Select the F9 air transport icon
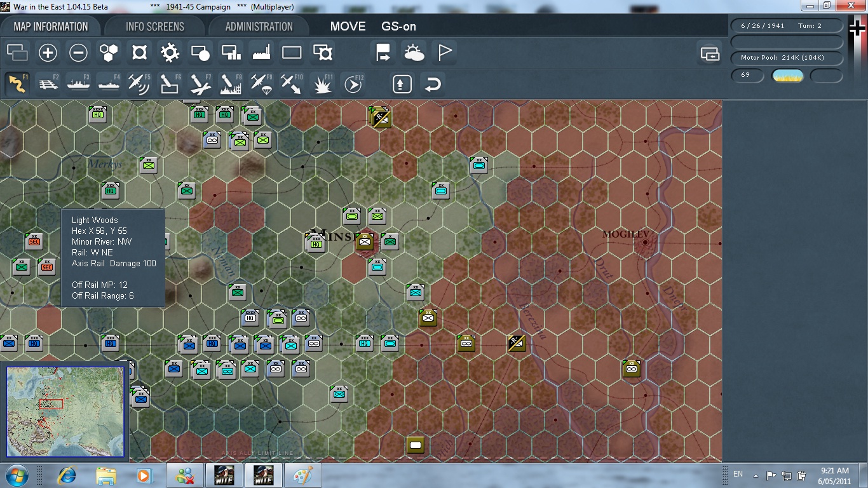 261,84
